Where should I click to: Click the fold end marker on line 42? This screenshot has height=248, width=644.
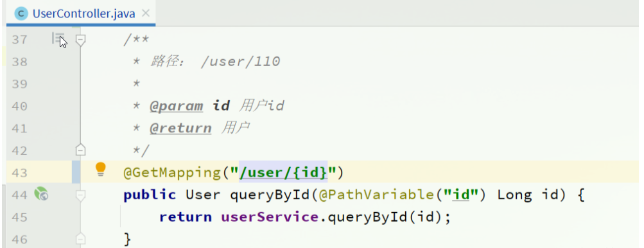pyautogui.click(x=81, y=150)
